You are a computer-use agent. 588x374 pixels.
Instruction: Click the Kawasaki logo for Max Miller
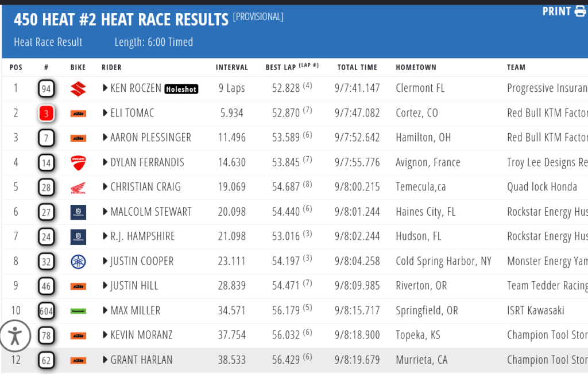point(78,311)
